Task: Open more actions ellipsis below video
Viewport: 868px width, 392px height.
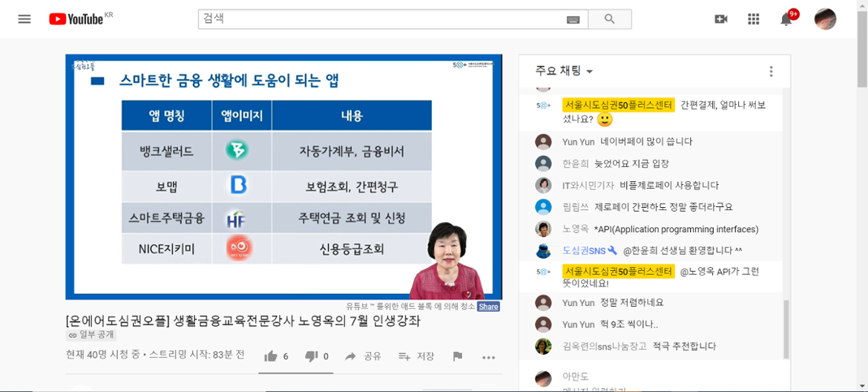Action: tap(488, 357)
